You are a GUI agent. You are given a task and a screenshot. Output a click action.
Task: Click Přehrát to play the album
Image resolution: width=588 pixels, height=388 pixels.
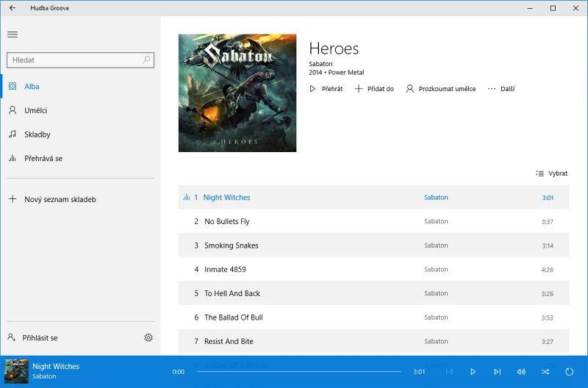(x=326, y=89)
